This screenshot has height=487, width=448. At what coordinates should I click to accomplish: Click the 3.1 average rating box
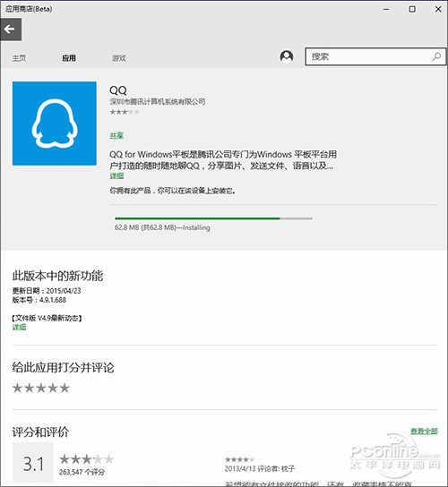point(32,464)
